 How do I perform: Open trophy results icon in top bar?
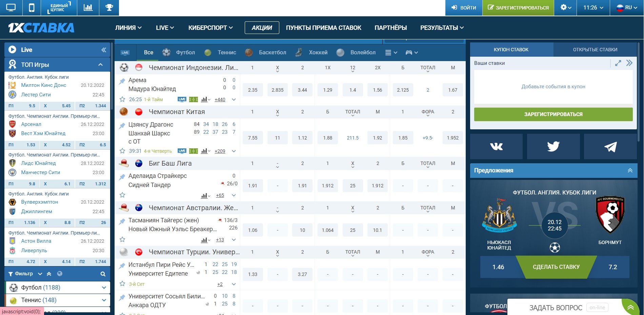[x=109, y=7]
